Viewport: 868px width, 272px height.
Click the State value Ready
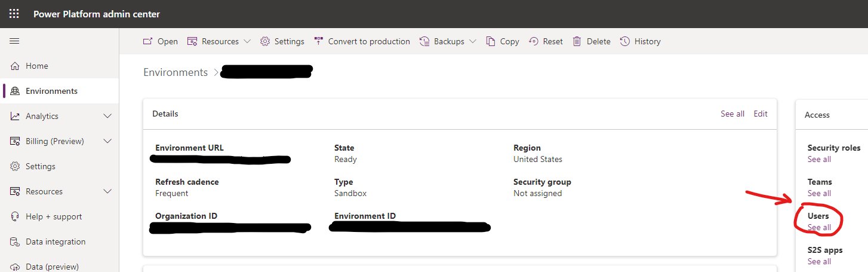(x=346, y=159)
